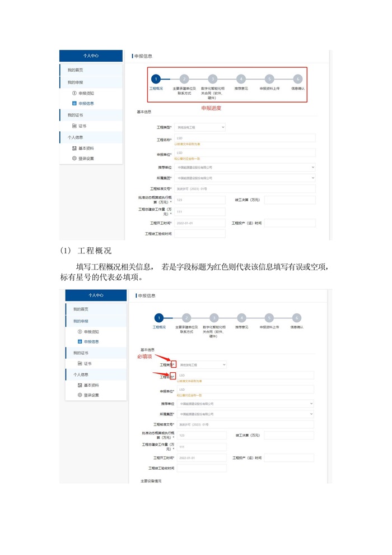This screenshot has width=392, height=555.
Task: Open 申报信息 icon item in first screenshot
Action: 83,103
